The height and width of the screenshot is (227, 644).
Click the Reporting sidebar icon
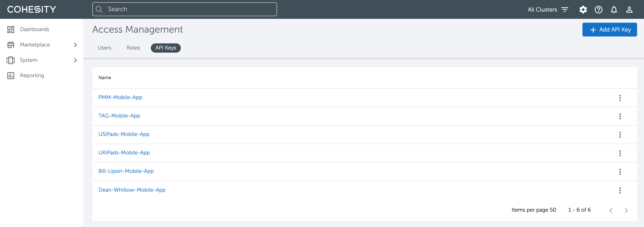(x=11, y=75)
